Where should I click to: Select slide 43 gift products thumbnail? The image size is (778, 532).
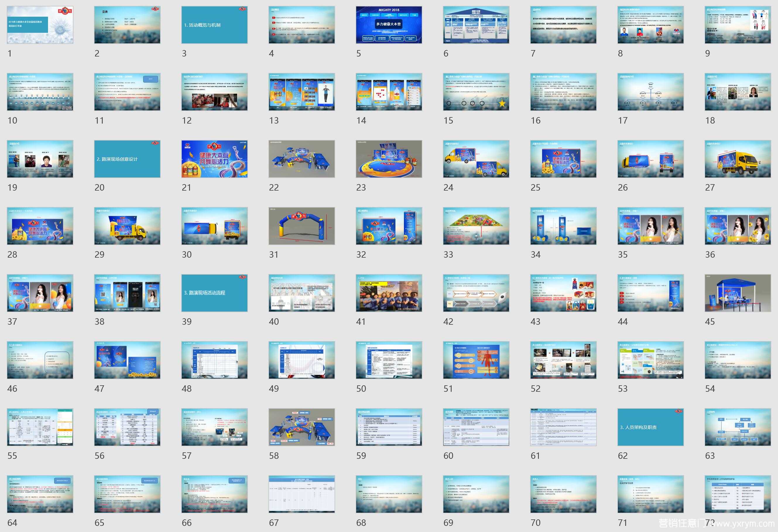[563, 293]
